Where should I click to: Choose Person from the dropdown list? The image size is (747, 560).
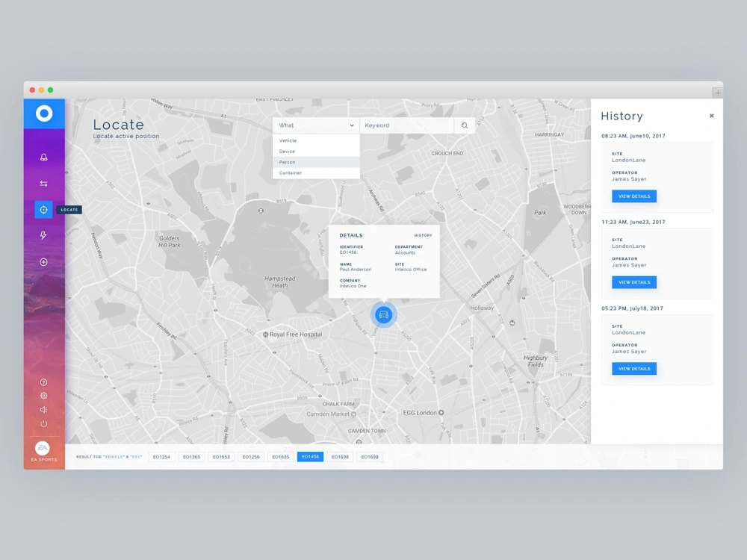316,162
